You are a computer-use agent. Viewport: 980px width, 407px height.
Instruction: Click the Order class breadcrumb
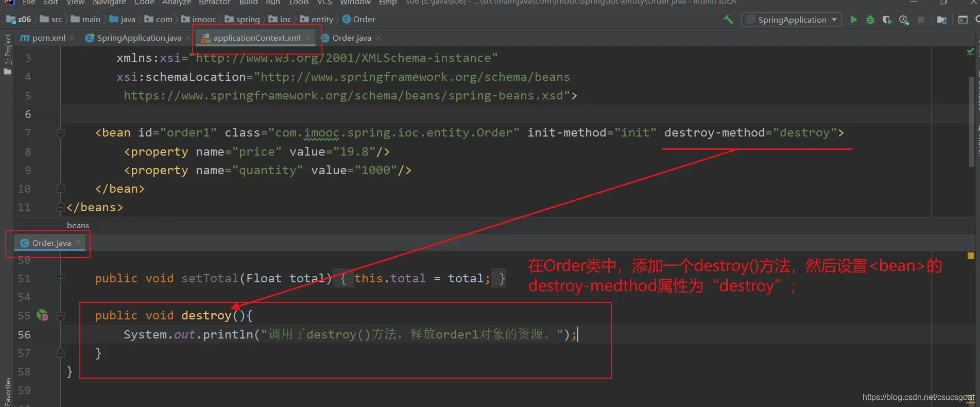[359, 20]
